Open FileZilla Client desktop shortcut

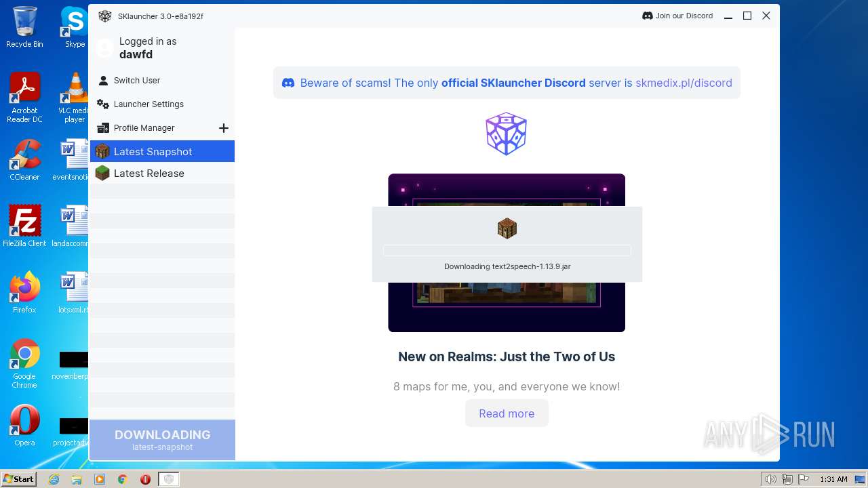(x=24, y=226)
